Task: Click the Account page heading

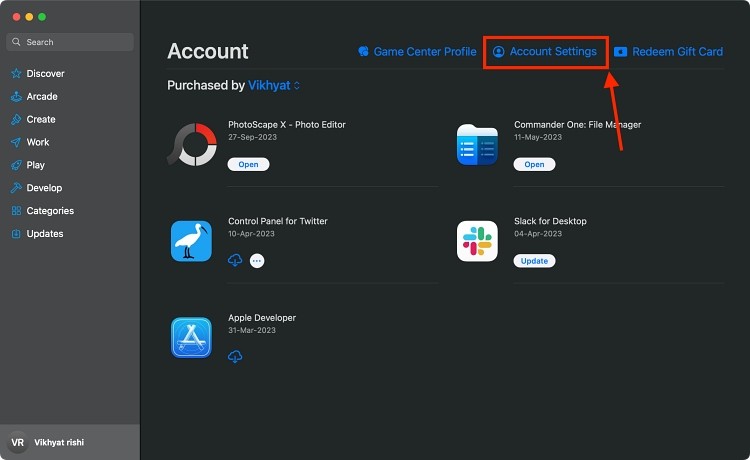Action: click(208, 51)
